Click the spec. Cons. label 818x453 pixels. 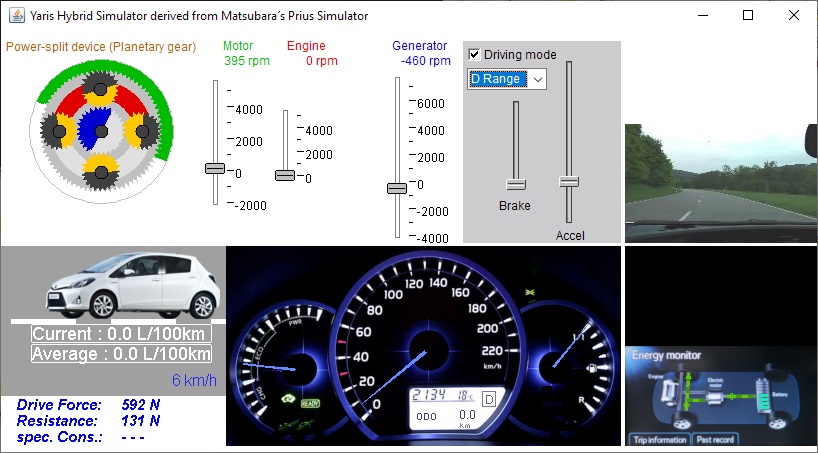click(x=58, y=437)
